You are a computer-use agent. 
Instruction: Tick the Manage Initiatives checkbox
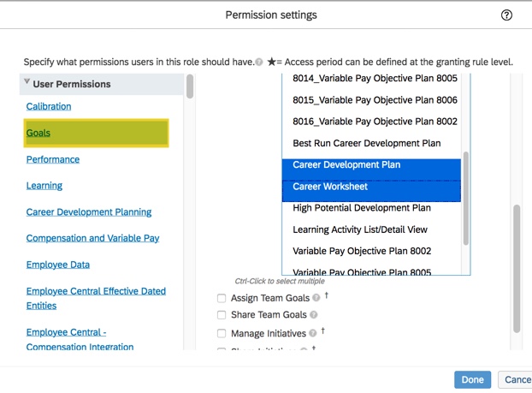(222, 333)
